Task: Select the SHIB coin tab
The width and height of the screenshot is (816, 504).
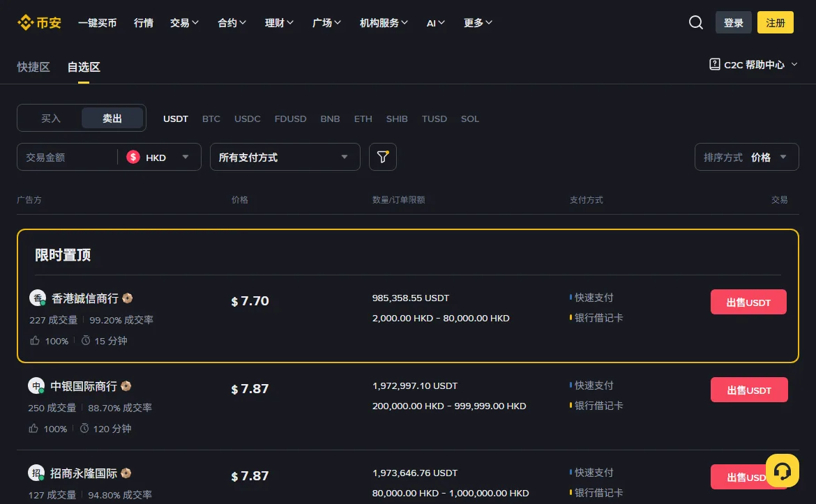Action: (397, 119)
